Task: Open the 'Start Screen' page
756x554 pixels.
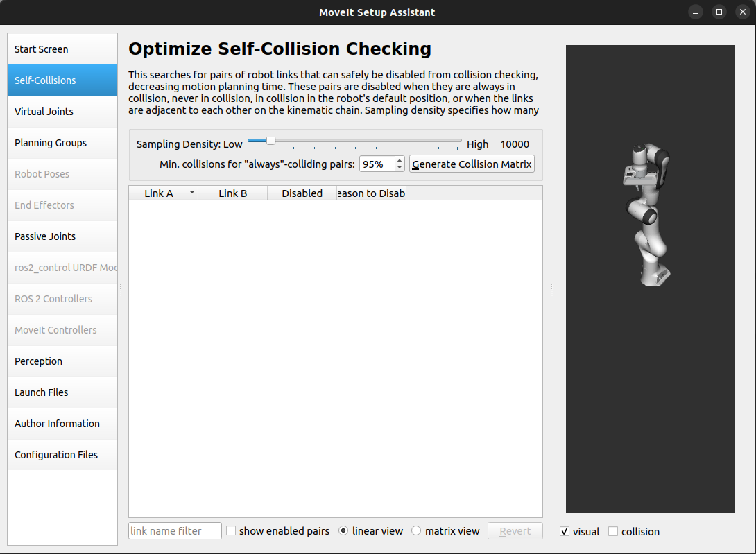Action: [62, 49]
